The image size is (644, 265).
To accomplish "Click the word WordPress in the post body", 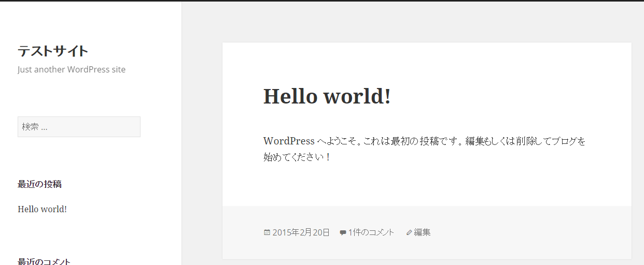I will coord(289,141).
